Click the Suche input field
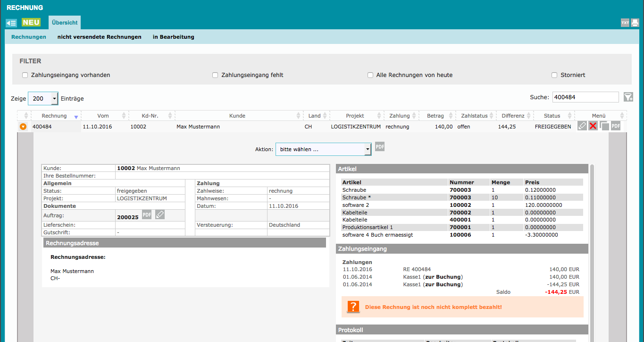Screen dimensions: 644x342 585,97
